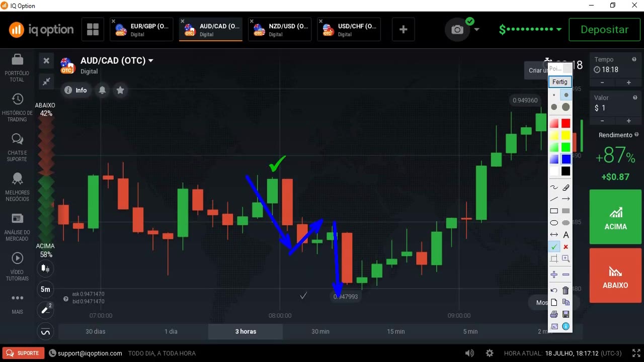Toggle the favorite star for AUD/CAD
Viewport: 644px width, 362px height.
(x=120, y=90)
